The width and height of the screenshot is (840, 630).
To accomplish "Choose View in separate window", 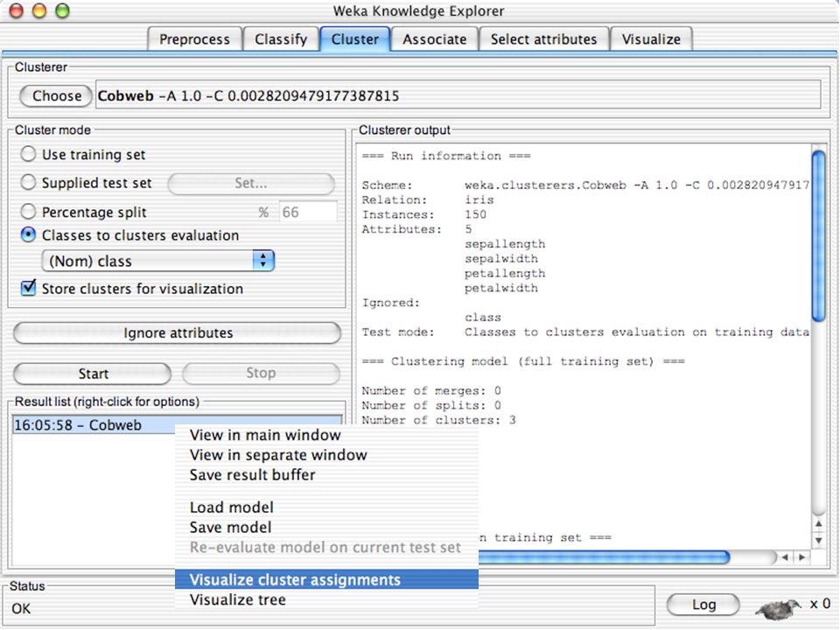I will tap(326, 455).
